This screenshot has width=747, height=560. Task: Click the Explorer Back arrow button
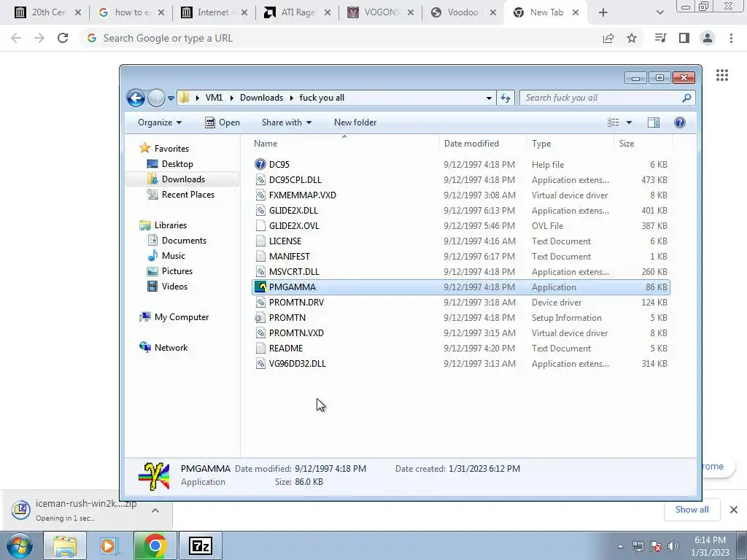(136, 98)
